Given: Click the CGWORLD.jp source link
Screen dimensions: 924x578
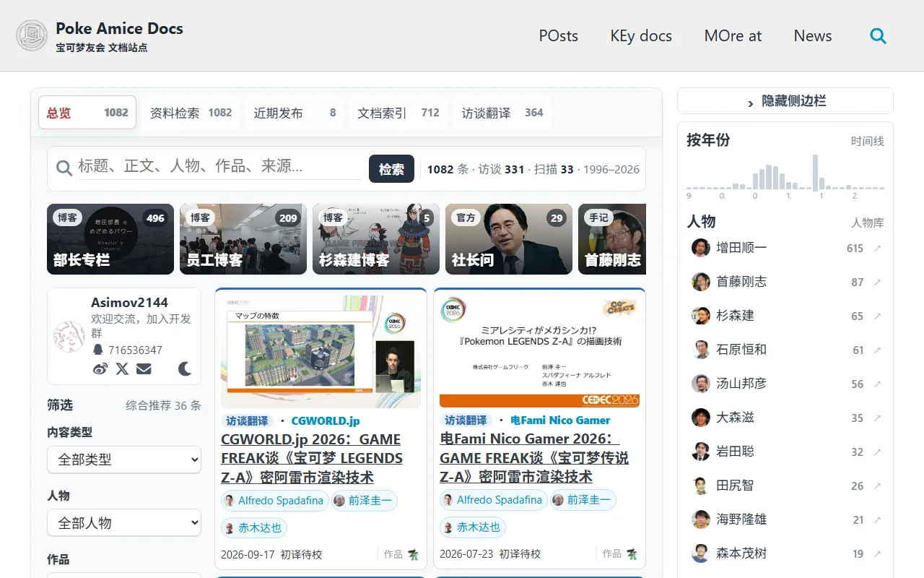Looking at the screenshot, I should point(326,420).
